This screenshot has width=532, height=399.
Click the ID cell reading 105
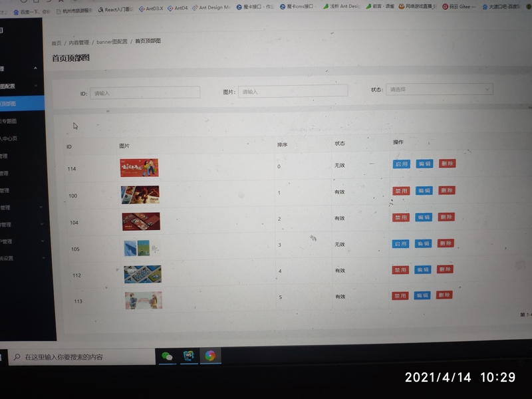[75, 249]
